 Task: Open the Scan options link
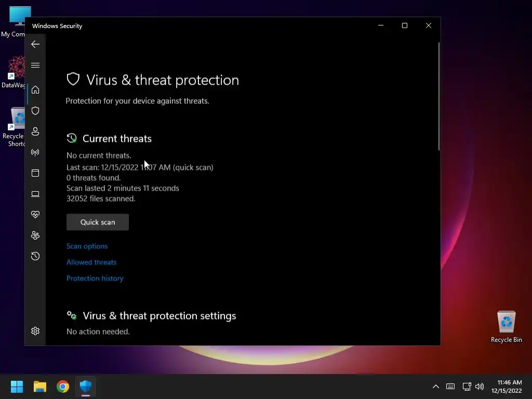(x=87, y=246)
